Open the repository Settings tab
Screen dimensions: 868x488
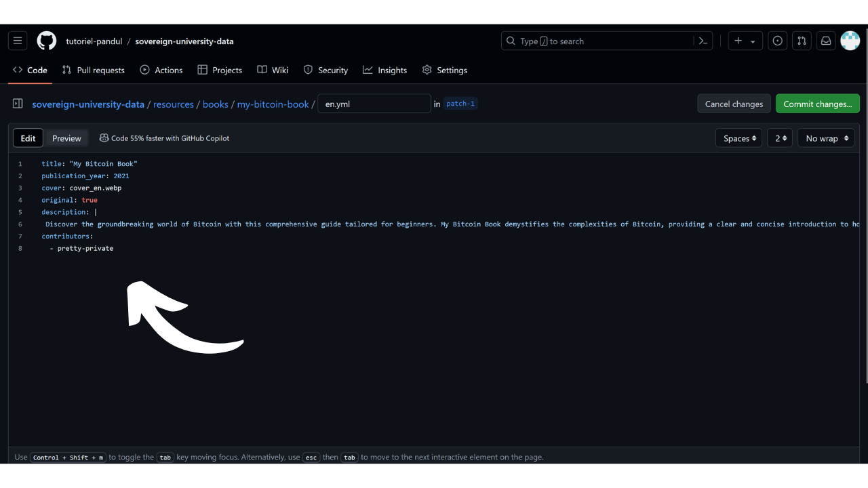(445, 70)
